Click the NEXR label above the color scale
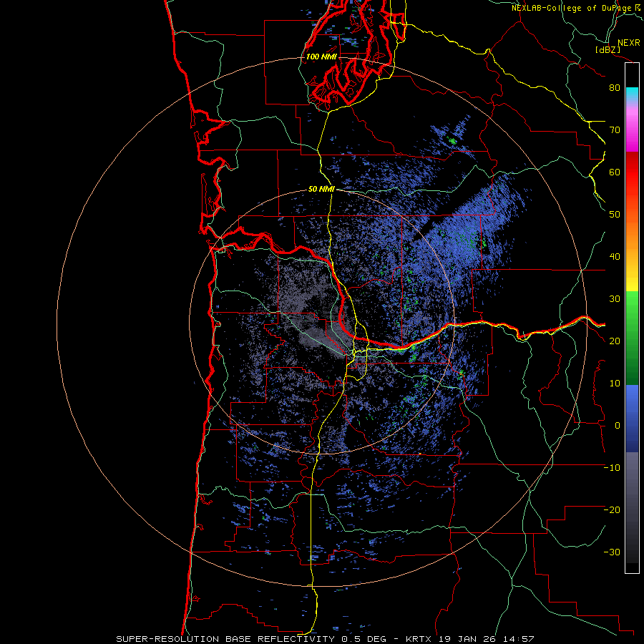The image size is (644, 644). pos(628,43)
